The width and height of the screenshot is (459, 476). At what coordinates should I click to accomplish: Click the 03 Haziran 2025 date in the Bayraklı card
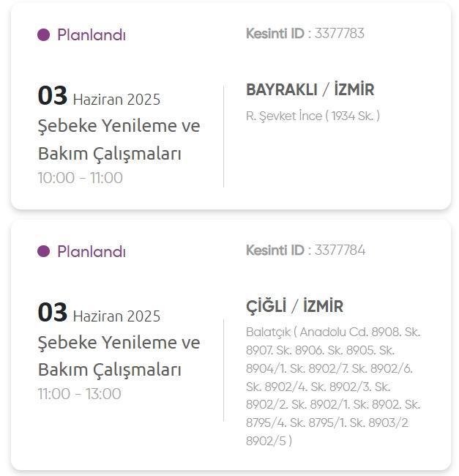(99, 97)
